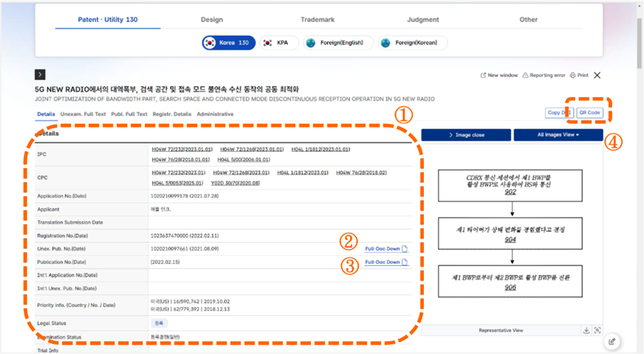644x354 pixels.
Task: Select the Foreign(English) database filter
Action: (338, 43)
